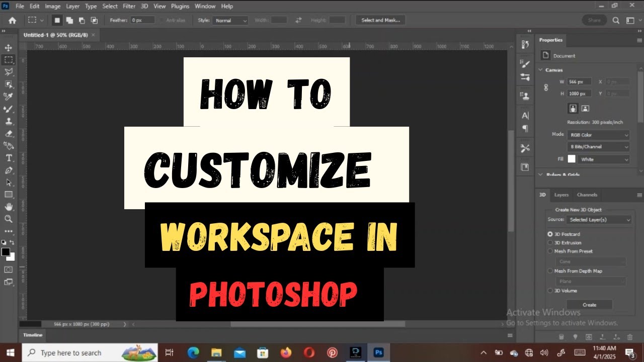Delete selected item with trash icon
Viewport: 644px width, 362px height.
629,336
